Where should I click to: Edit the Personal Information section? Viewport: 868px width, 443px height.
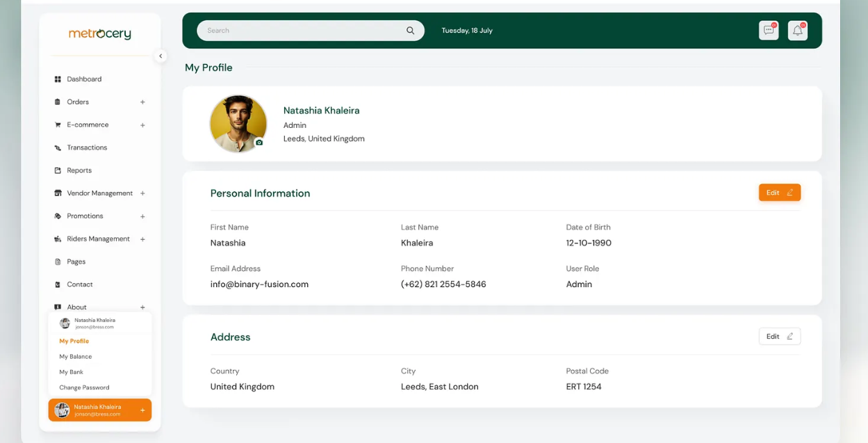[779, 193]
